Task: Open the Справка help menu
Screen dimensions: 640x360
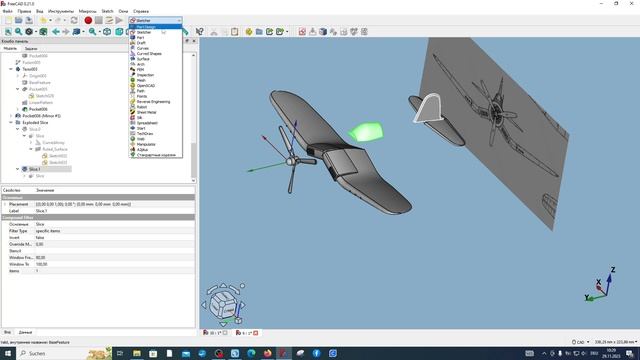Action: point(141,11)
